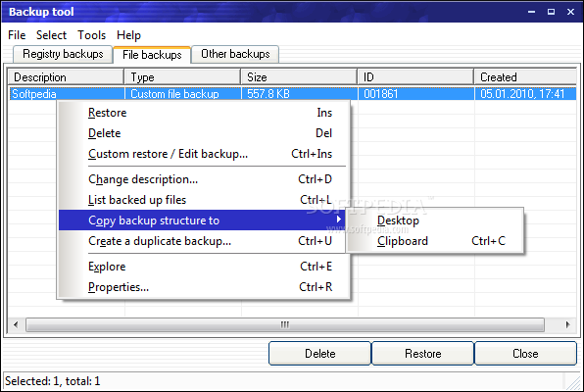Switch to the Registry backups tab
This screenshot has width=584, height=392.
(63, 54)
